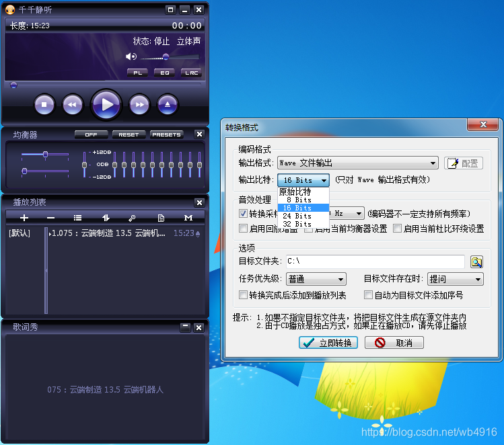Minimize the 歌词秀 lyrics panel

(185, 327)
